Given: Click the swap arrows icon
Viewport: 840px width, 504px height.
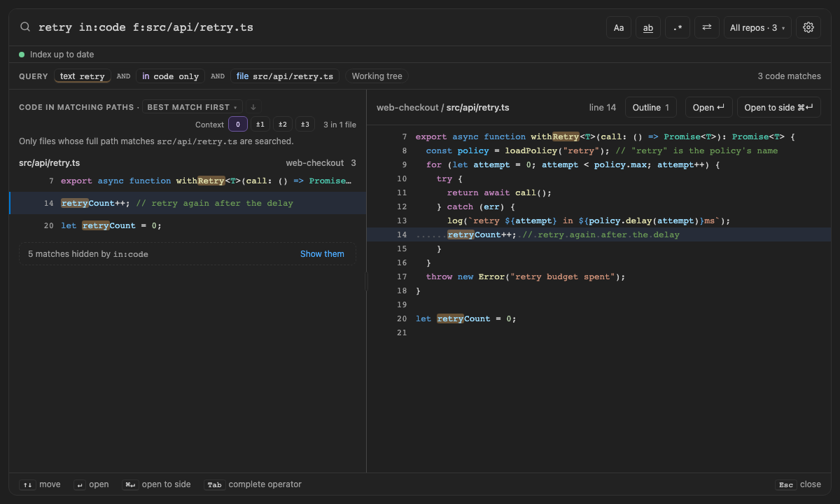Looking at the screenshot, I should coord(707,27).
